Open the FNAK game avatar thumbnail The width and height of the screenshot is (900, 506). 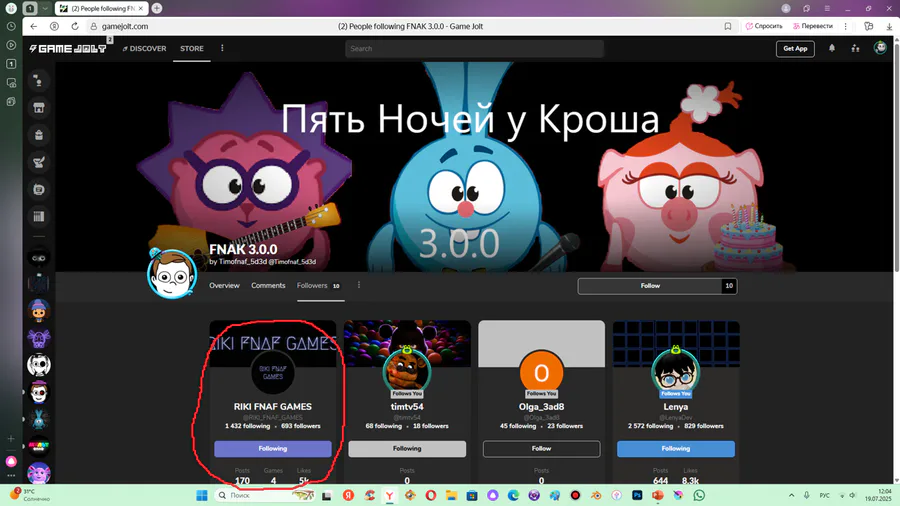pyautogui.click(x=172, y=274)
